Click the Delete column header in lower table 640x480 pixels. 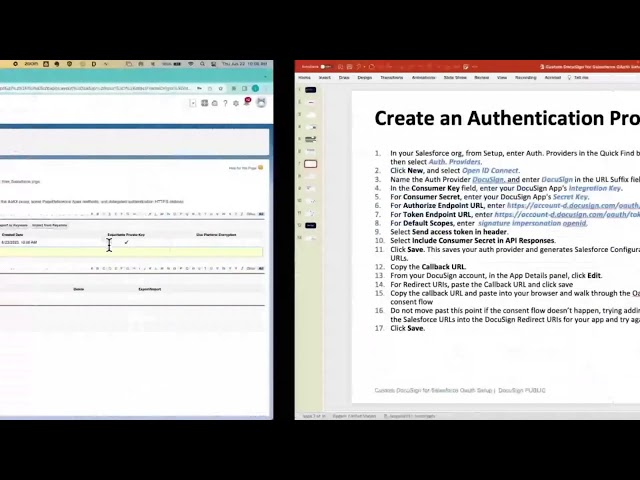click(x=79, y=289)
